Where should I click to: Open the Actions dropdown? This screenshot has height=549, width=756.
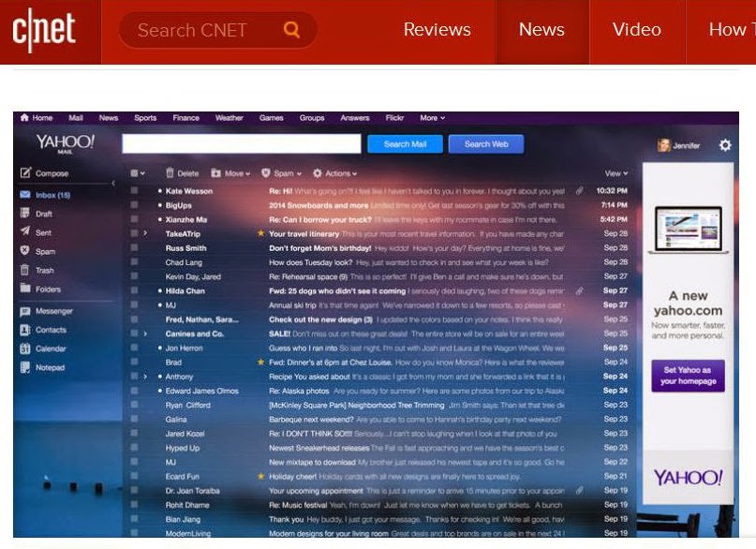pos(335,173)
